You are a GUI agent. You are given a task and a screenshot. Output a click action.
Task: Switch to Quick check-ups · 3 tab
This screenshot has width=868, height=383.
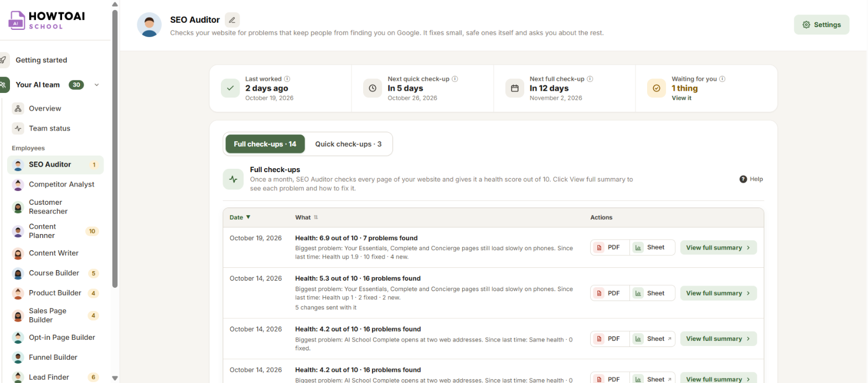pos(348,144)
